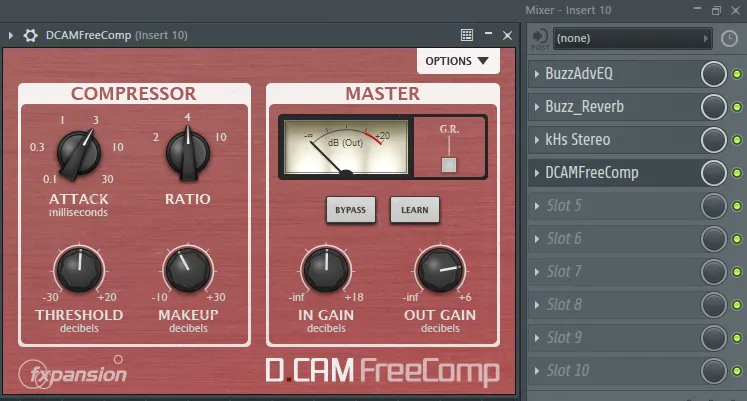Open the OPTIONS dropdown menu
This screenshot has height=401, width=747.
point(458,61)
